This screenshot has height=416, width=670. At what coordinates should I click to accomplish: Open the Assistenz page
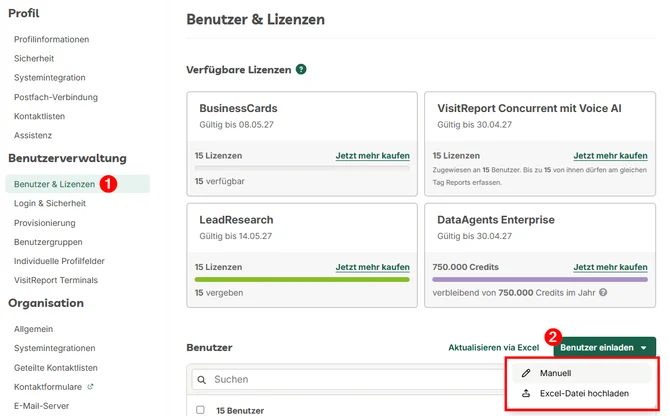tap(32, 135)
